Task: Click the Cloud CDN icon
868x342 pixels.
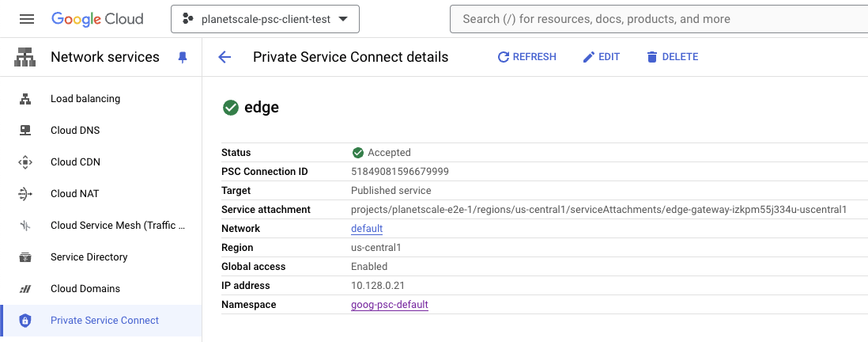Action: [x=25, y=162]
